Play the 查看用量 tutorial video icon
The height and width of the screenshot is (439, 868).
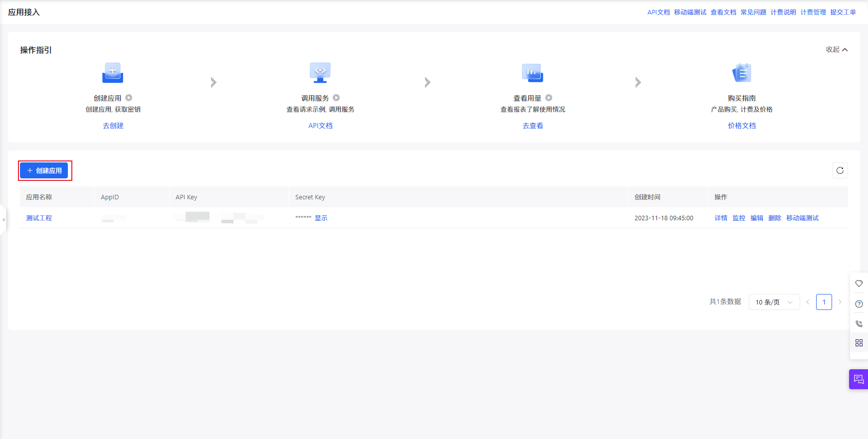(x=549, y=98)
